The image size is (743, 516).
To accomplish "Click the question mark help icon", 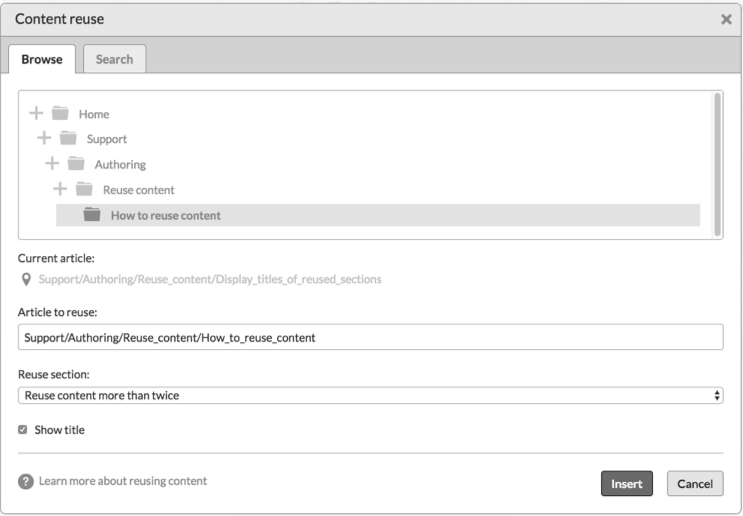I will point(26,482).
